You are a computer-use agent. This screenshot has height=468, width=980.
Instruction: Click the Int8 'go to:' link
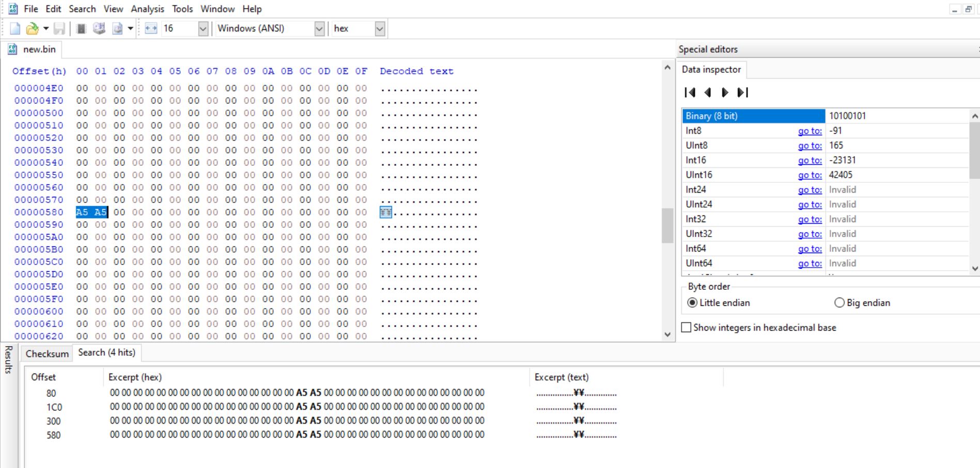810,131
